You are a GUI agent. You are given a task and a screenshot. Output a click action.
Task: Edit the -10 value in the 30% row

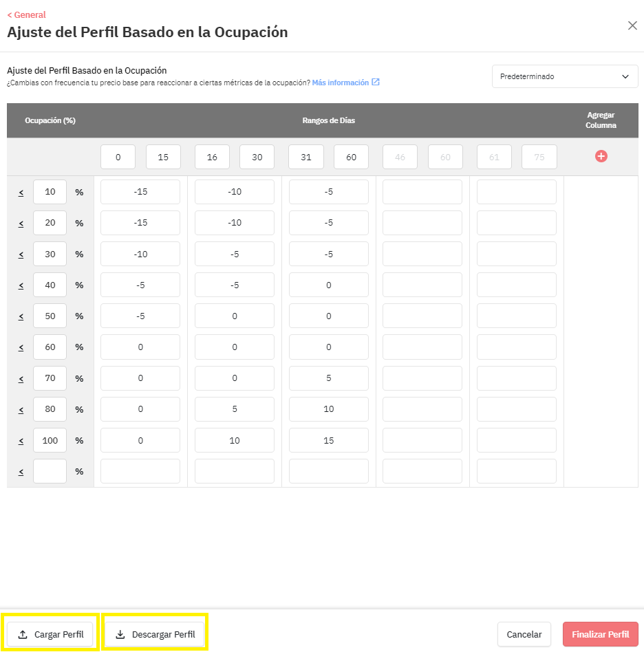point(140,254)
